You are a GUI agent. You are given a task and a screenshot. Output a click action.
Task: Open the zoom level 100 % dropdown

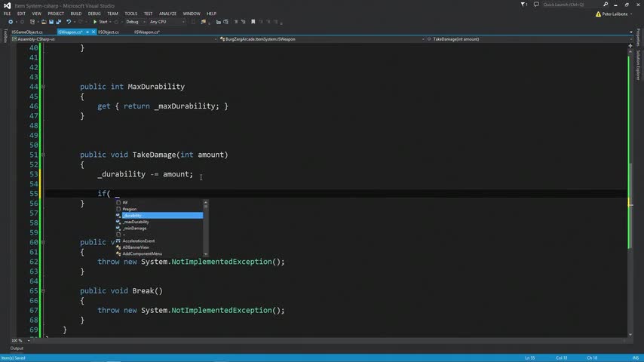point(20,341)
